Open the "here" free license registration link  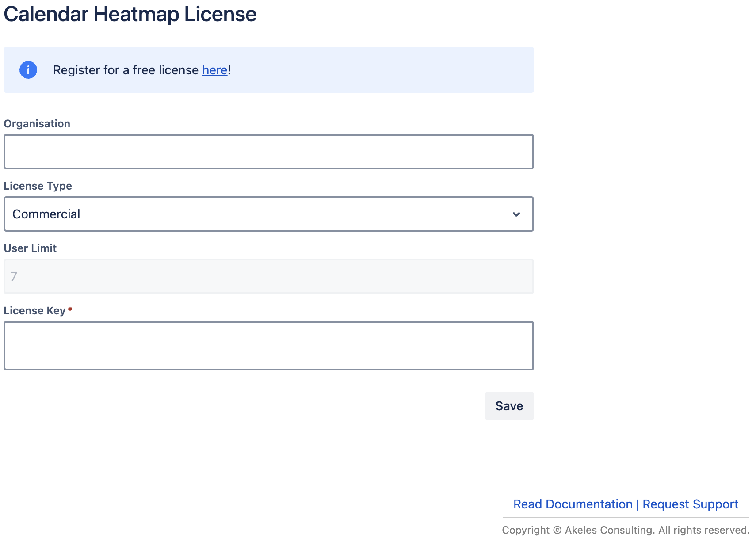point(214,70)
